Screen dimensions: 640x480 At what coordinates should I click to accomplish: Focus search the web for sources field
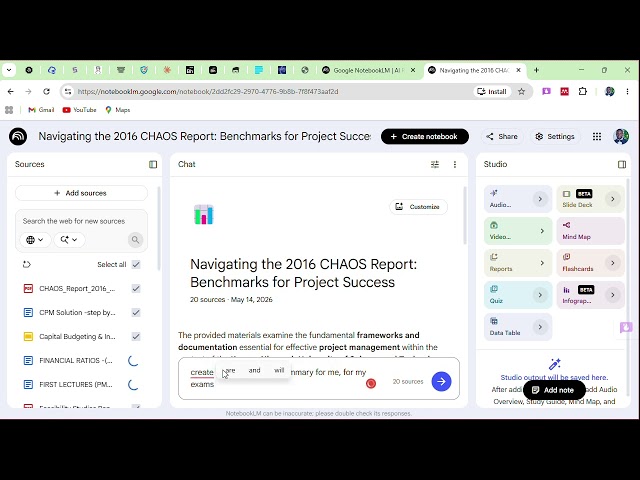coord(74,221)
